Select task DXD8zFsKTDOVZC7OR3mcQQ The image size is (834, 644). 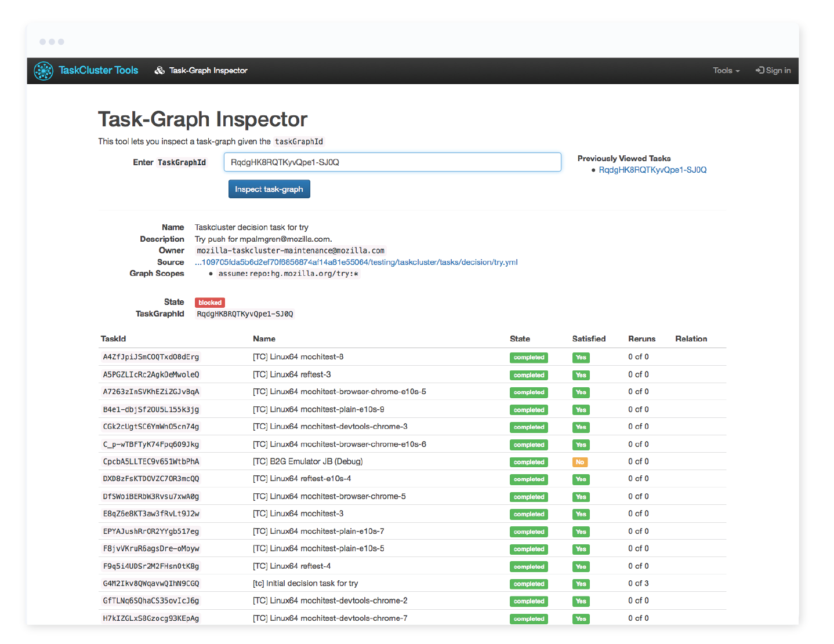pyautogui.click(x=151, y=479)
